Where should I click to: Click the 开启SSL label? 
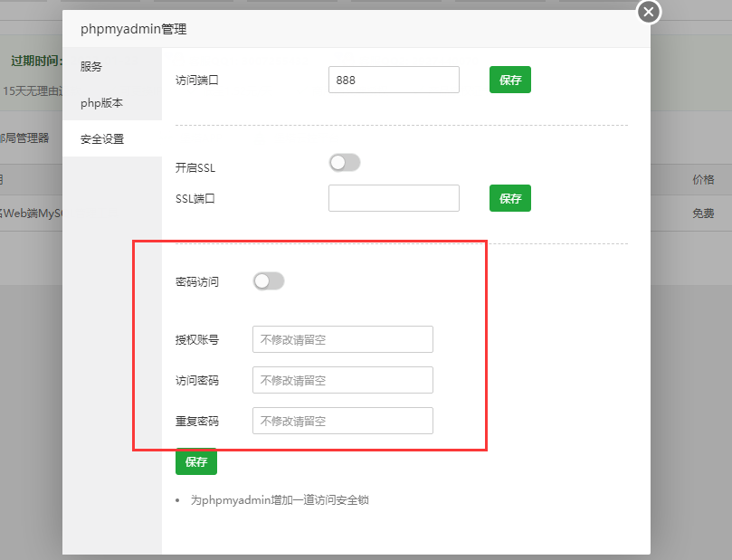(x=195, y=168)
